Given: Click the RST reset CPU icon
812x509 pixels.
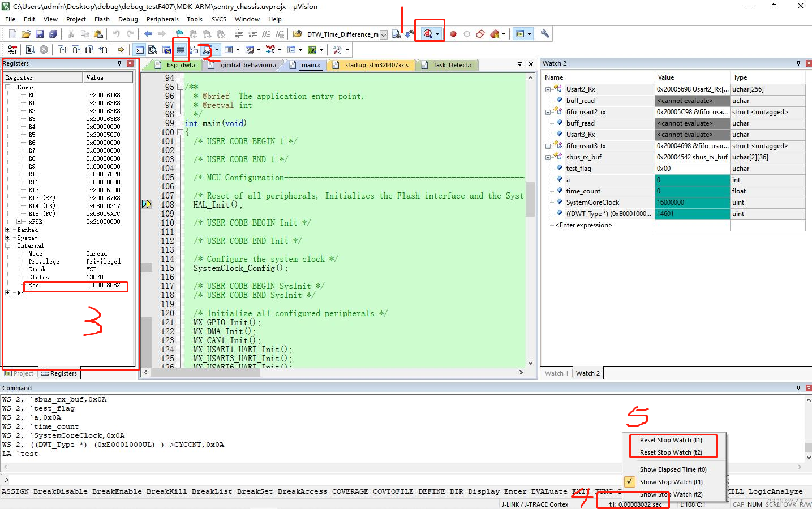Looking at the screenshot, I should tap(12, 50).
